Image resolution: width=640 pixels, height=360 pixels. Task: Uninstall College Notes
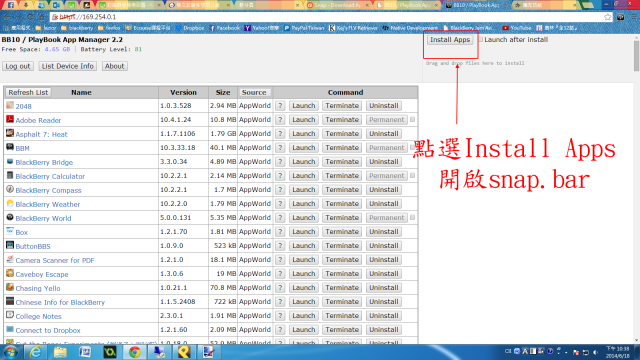click(384, 316)
